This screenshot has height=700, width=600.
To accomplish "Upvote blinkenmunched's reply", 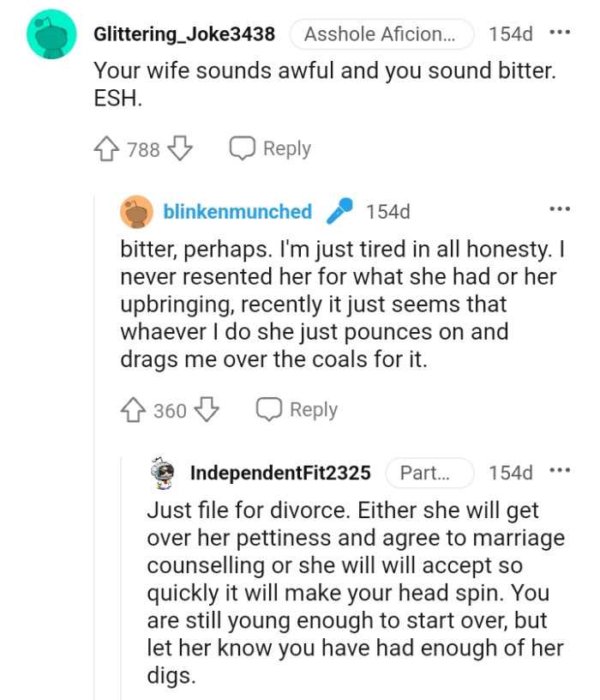I will (133, 409).
